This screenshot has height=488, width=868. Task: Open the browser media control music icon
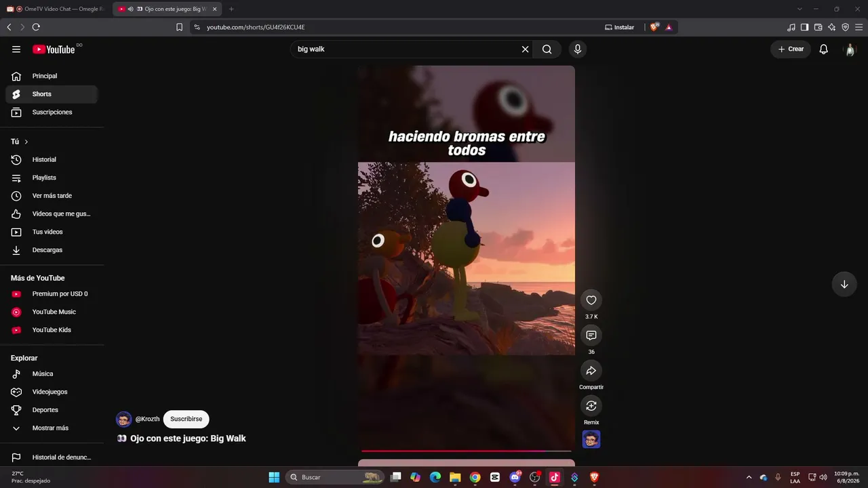791,27
